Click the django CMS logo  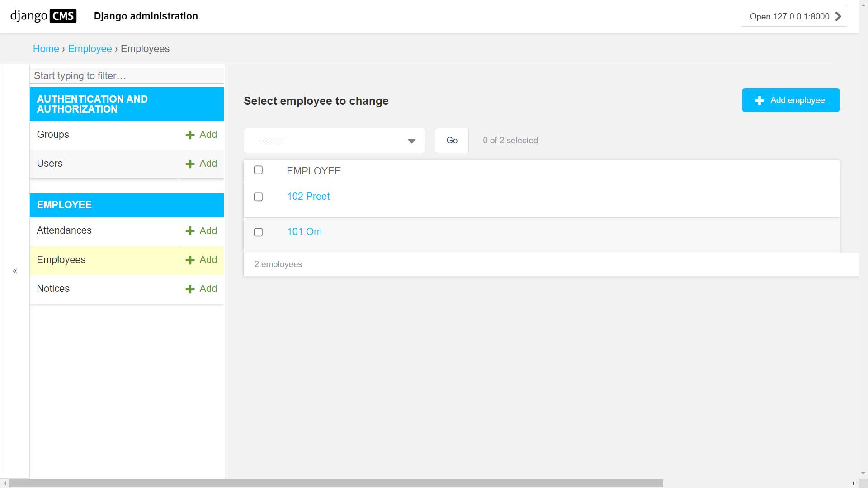click(43, 16)
